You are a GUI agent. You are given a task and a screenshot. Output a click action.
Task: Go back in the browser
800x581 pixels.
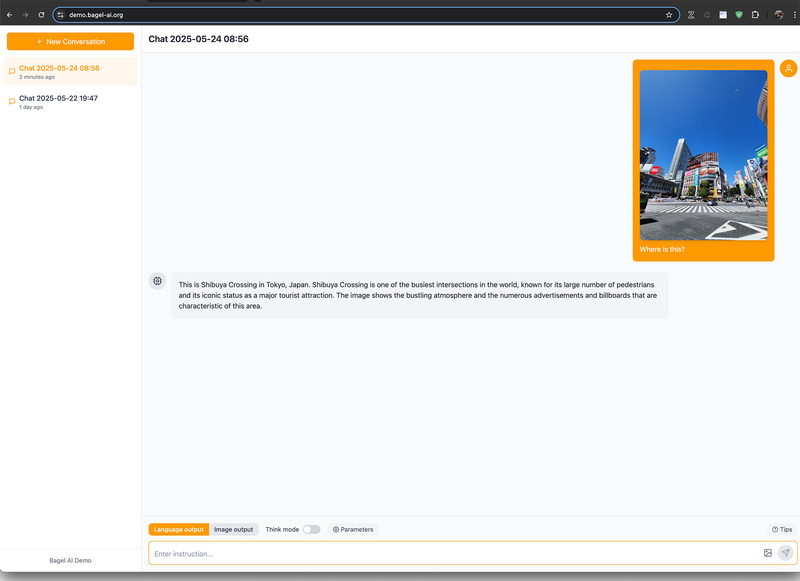[x=10, y=15]
